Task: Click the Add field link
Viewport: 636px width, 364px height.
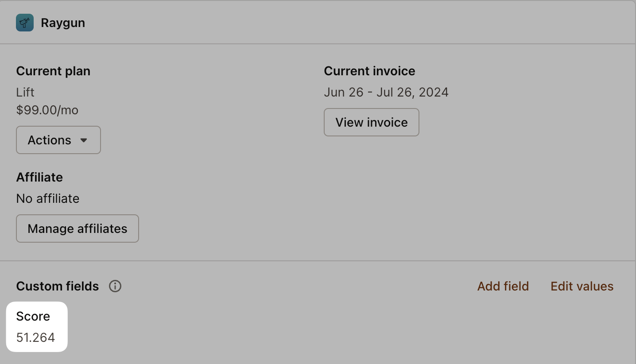Action: 503,286
